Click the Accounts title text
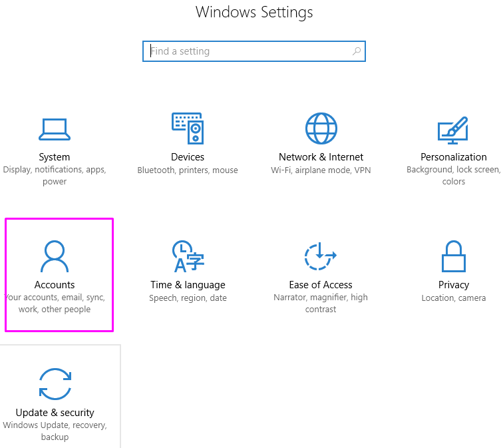 pyautogui.click(x=55, y=285)
